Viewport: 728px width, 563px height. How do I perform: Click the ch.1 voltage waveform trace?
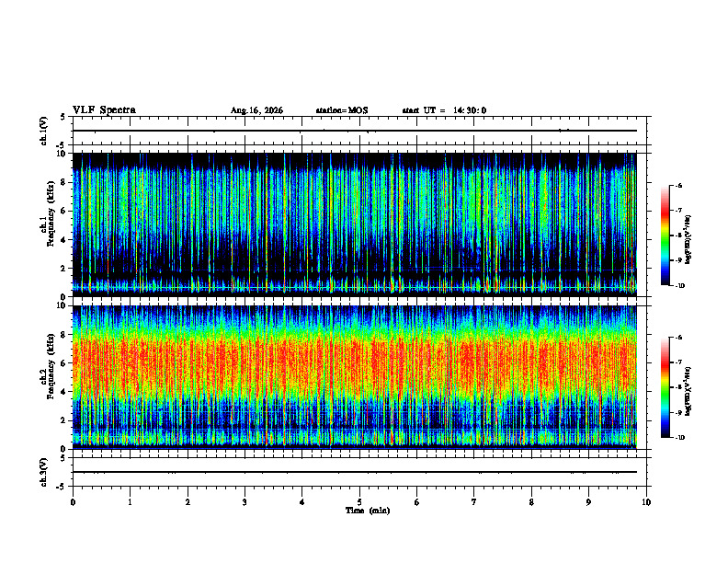[x=355, y=131]
